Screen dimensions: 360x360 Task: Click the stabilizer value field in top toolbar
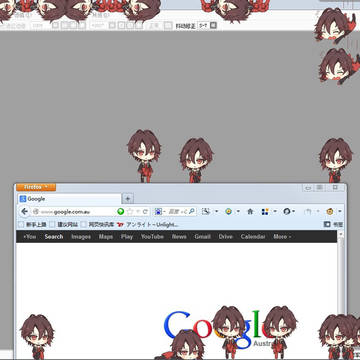click(203, 25)
